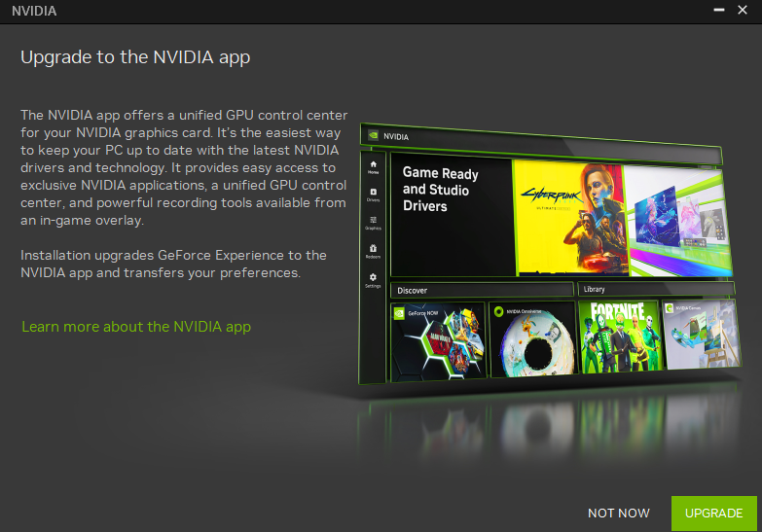Click the 'Upgrade to the NVIDIA app' heading

[135, 57]
